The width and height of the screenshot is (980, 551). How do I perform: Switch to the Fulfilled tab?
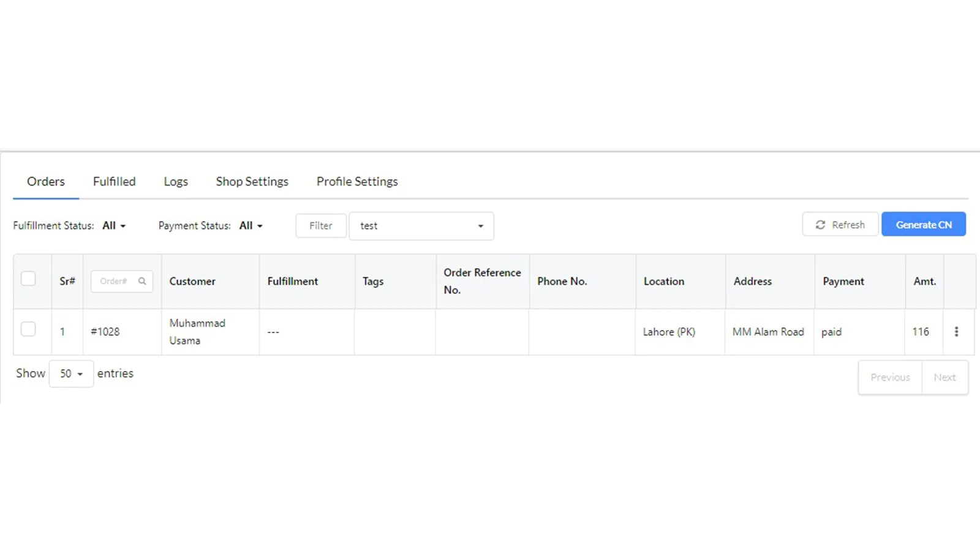115,181
